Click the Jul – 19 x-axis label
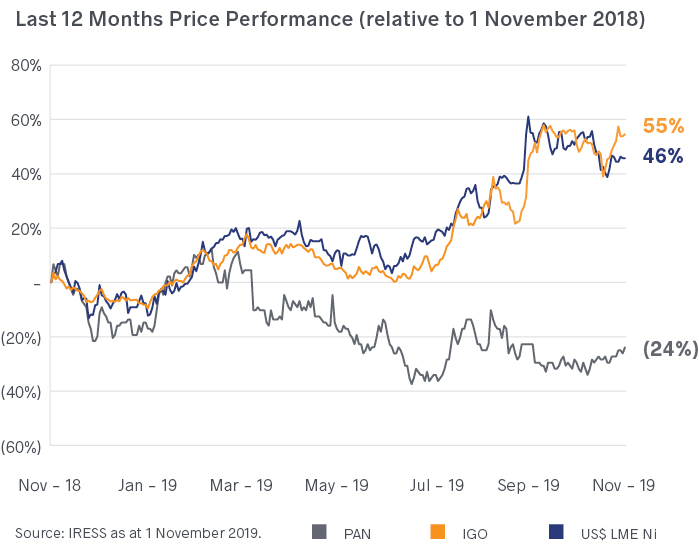Image resolution: width=699 pixels, height=558 pixels. pyautogui.click(x=435, y=484)
